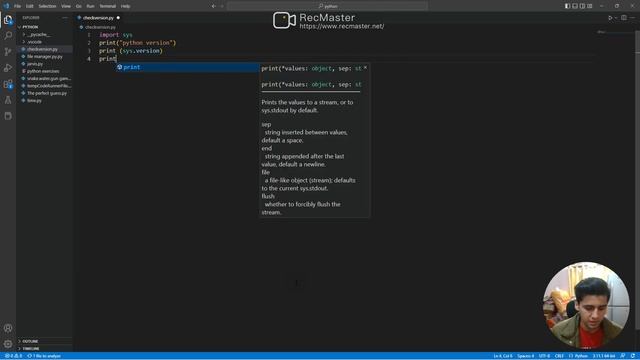
Task: Click the Python language mode status item
Action: click(x=578, y=356)
